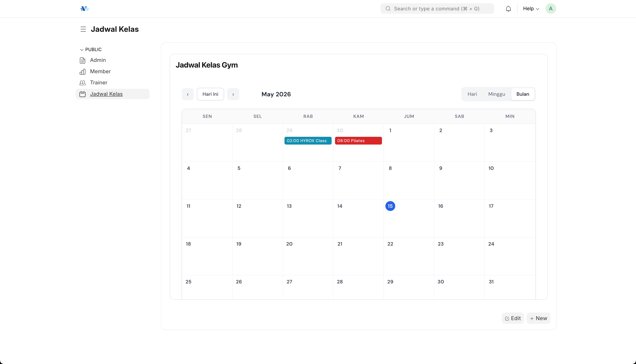Click the Jadwal Kelas calendar icon
636x364 pixels.
pyautogui.click(x=83, y=94)
